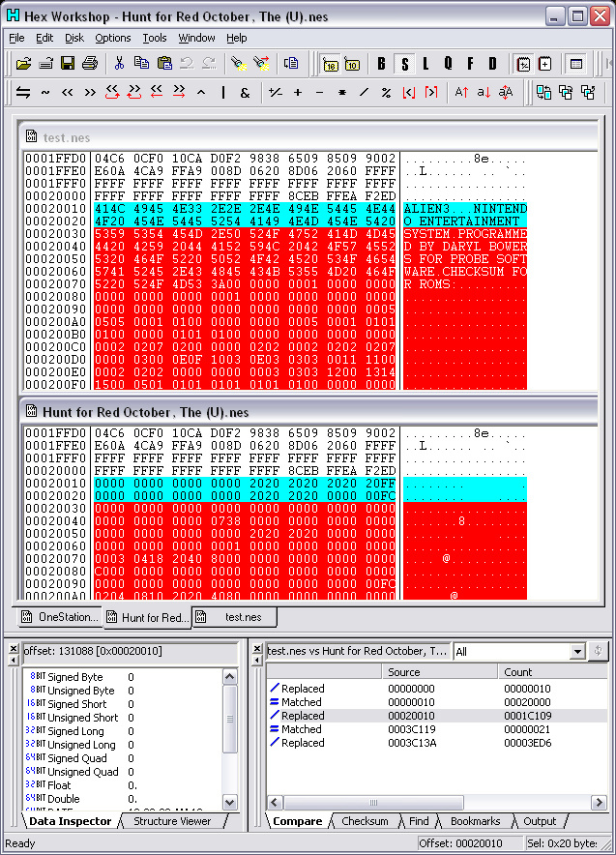
Task: Click the Replace flashlight icon with red arrows
Action: coord(261,64)
